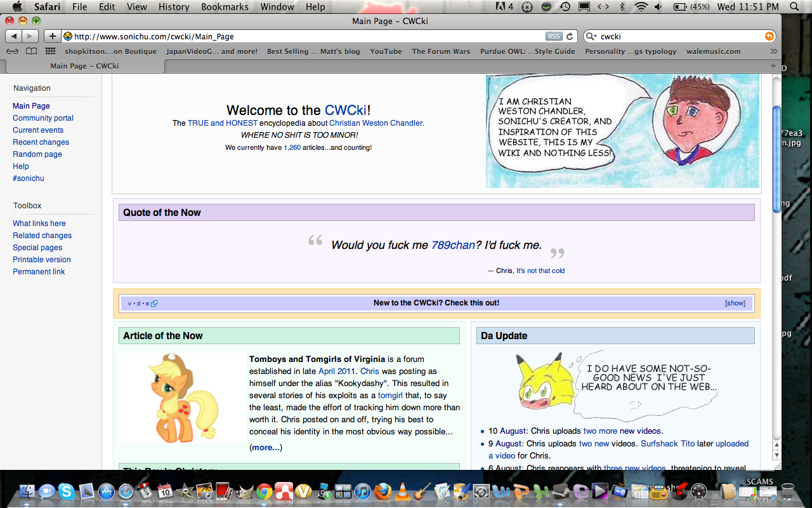
Task: Click the 'Recent changes' sidebar link
Action: [41, 142]
